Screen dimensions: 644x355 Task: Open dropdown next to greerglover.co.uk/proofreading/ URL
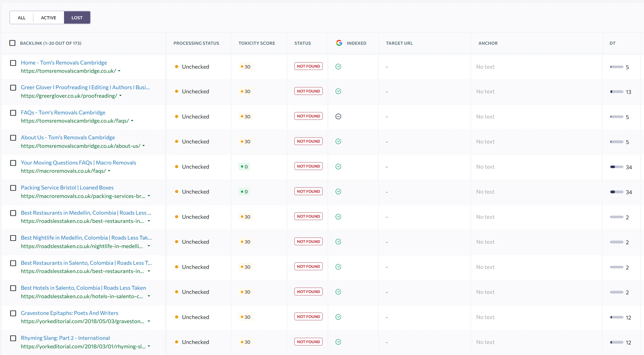[x=120, y=96]
